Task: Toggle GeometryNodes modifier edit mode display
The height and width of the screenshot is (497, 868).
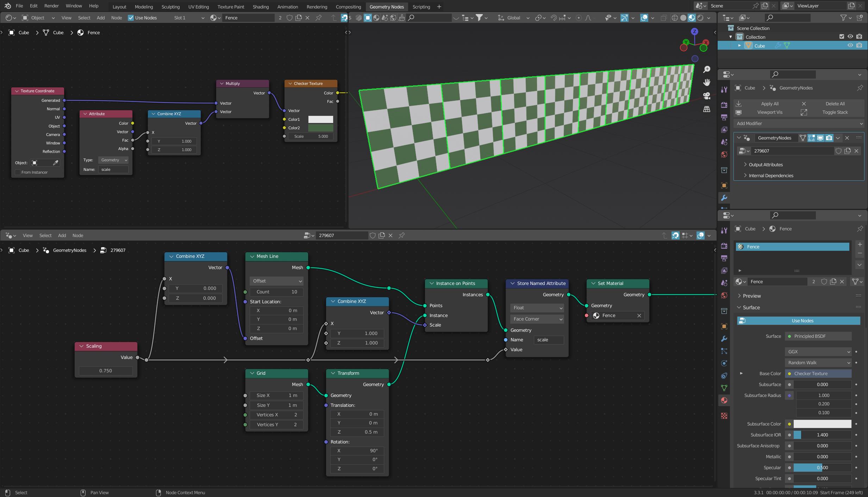Action: click(811, 138)
